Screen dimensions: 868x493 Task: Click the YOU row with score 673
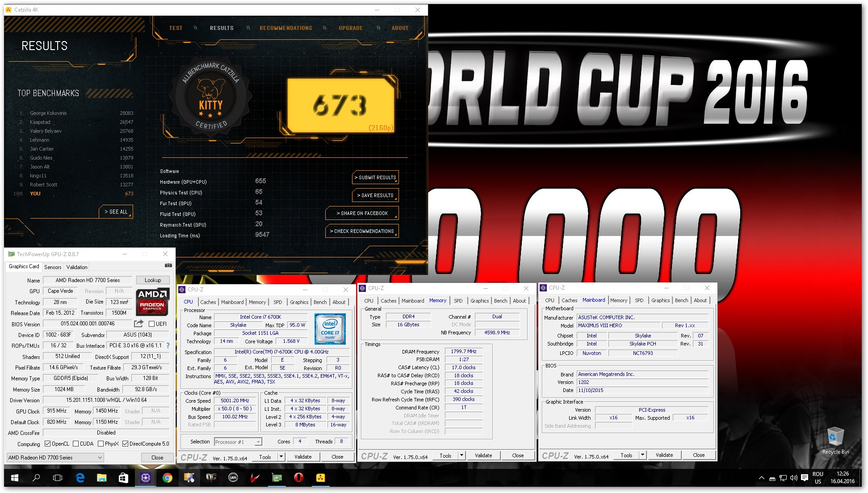pos(74,194)
